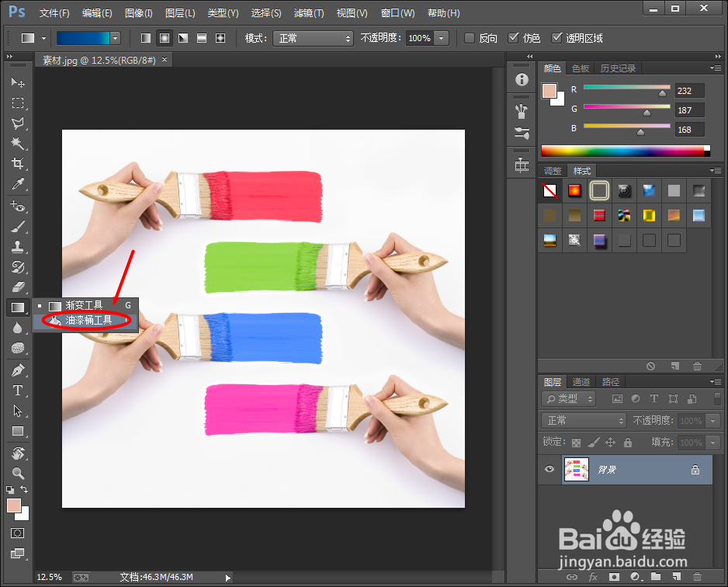Choose Angle gradient style
The image size is (728, 587).
coord(183,38)
